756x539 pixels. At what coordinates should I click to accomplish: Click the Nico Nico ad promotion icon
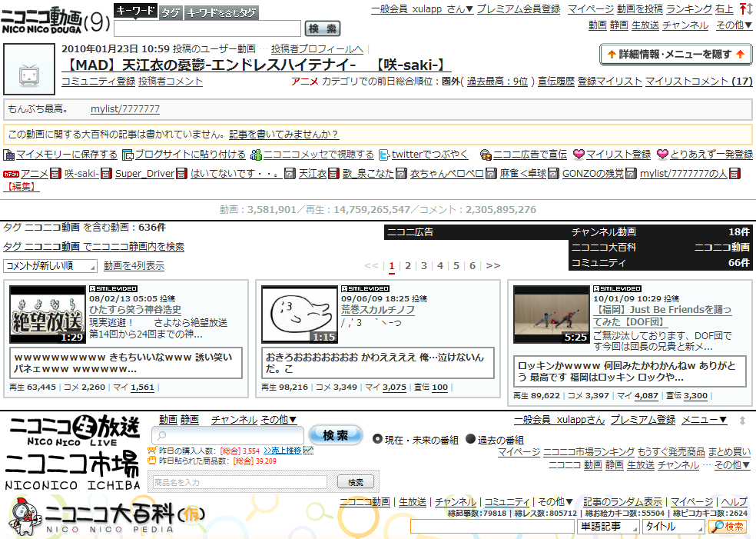[486, 155]
